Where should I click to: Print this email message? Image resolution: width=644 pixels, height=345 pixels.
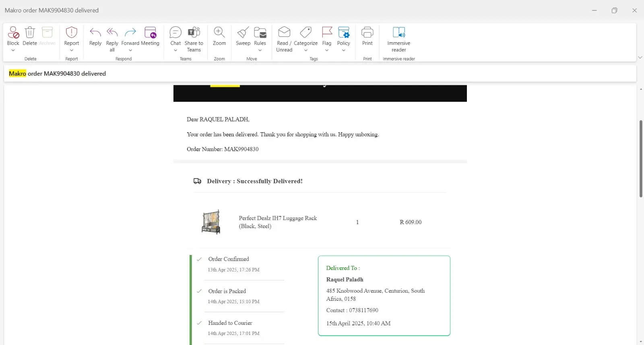point(367,33)
